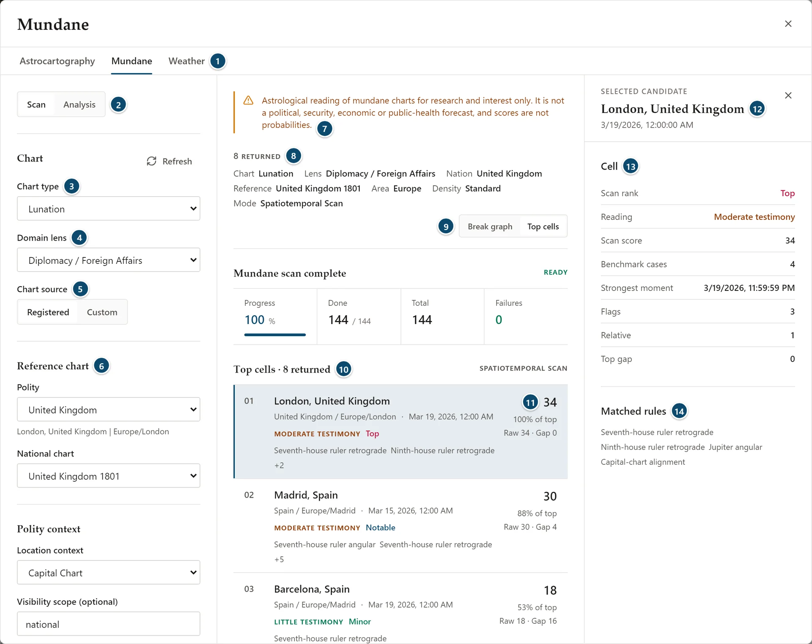Image resolution: width=812 pixels, height=644 pixels.
Task: Click the scan progress bar
Action: click(x=275, y=335)
